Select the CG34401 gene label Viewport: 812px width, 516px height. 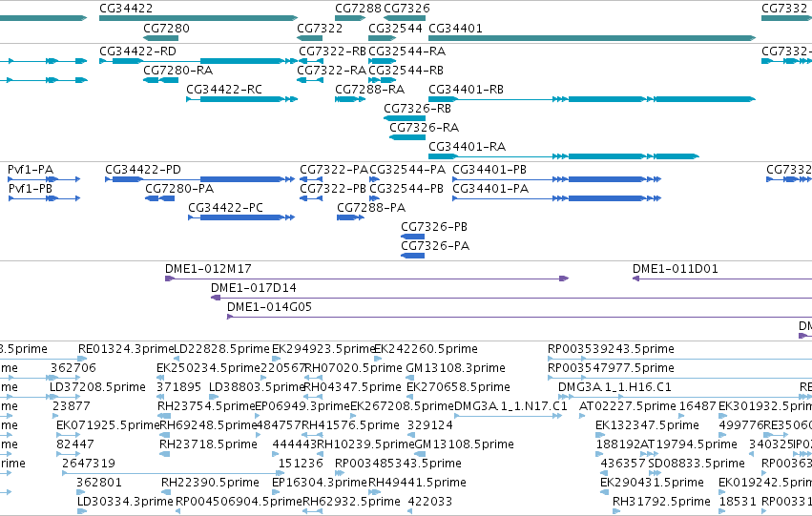coord(455,28)
